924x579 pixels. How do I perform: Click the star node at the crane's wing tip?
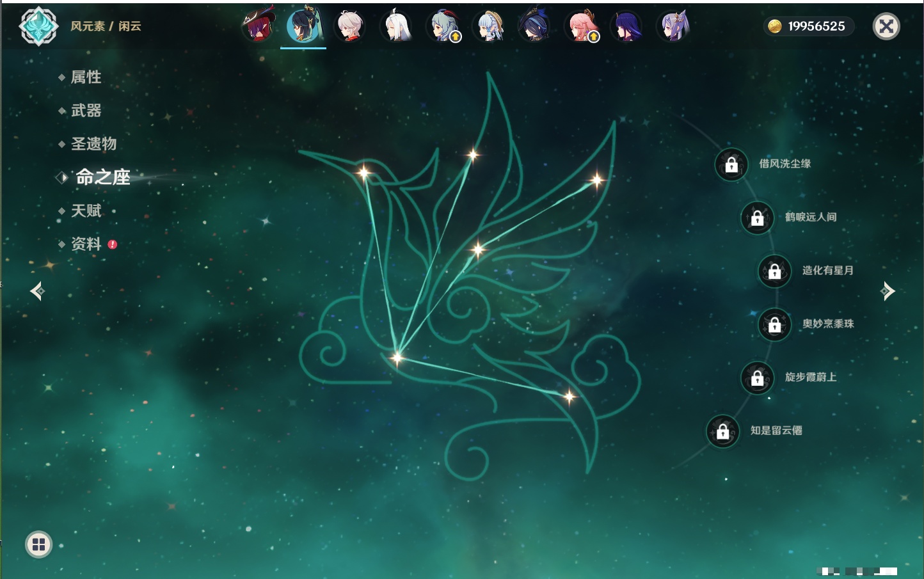point(596,180)
